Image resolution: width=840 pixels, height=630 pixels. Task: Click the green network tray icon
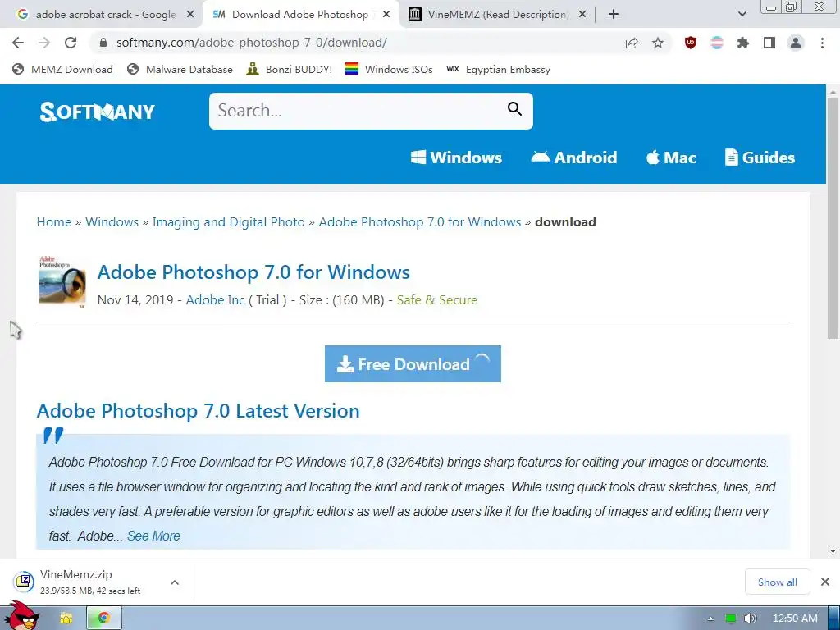point(731,619)
